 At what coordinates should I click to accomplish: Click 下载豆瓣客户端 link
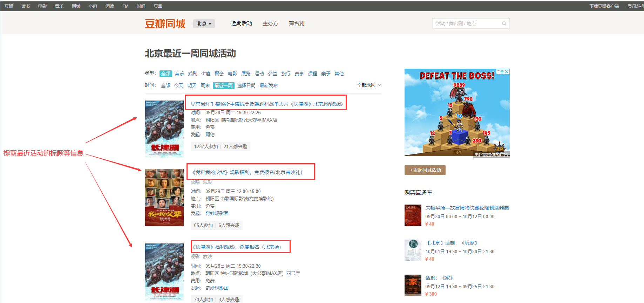pyautogui.click(x=604, y=6)
